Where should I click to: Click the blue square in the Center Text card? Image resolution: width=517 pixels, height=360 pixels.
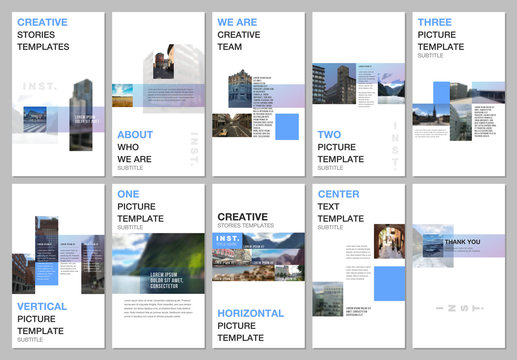(389, 284)
